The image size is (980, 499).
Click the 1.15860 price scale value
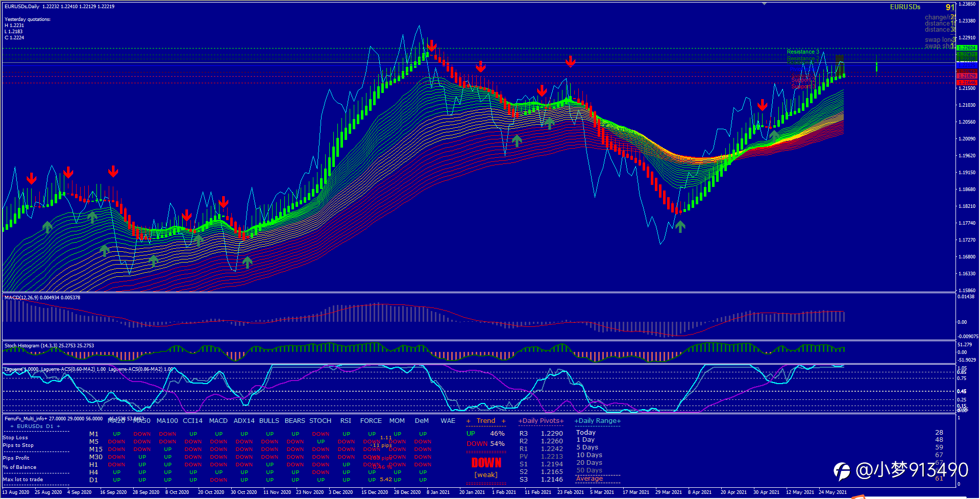coord(967,291)
